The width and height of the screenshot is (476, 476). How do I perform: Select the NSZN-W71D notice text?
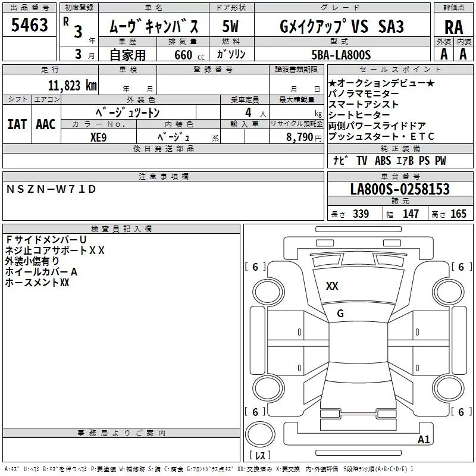coord(51,189)
